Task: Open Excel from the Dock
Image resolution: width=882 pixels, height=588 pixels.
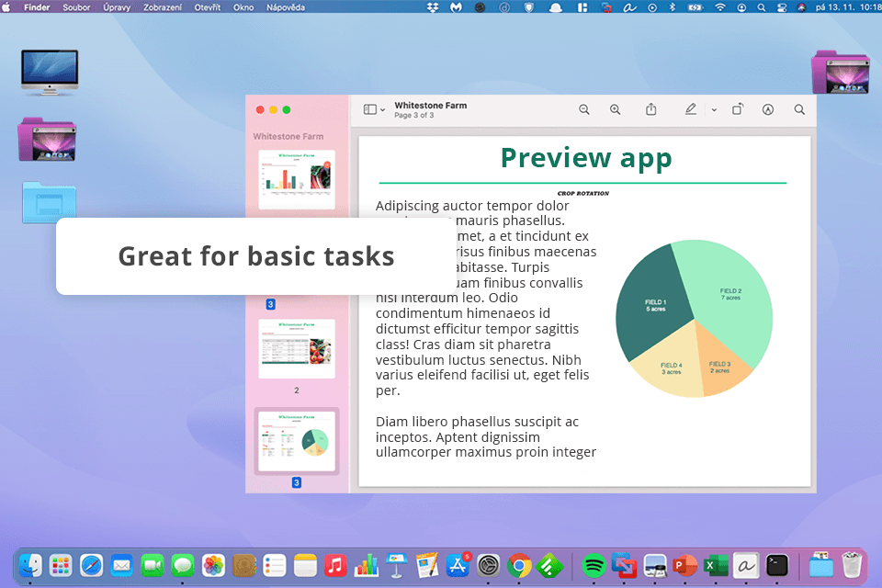Action: (x=716, y=566)
